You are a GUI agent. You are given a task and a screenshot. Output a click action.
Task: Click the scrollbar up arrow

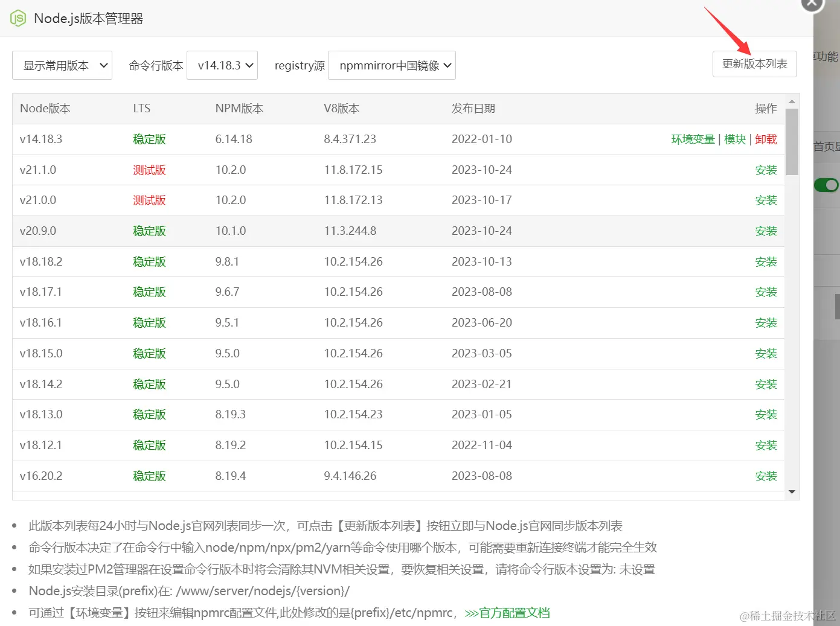792,100
